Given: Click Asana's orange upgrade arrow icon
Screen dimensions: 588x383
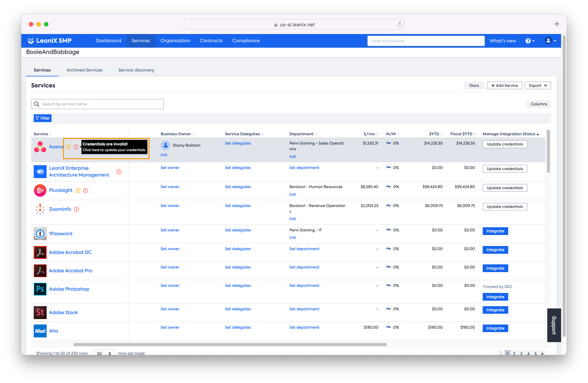Looking at the screenshot, I should 68,147.
